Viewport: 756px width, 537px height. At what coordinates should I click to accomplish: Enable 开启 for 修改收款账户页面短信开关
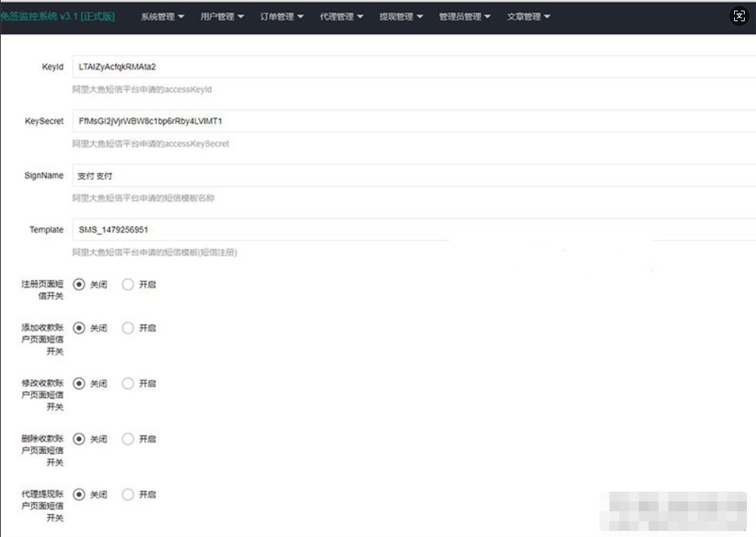click(x=127, y=383)
